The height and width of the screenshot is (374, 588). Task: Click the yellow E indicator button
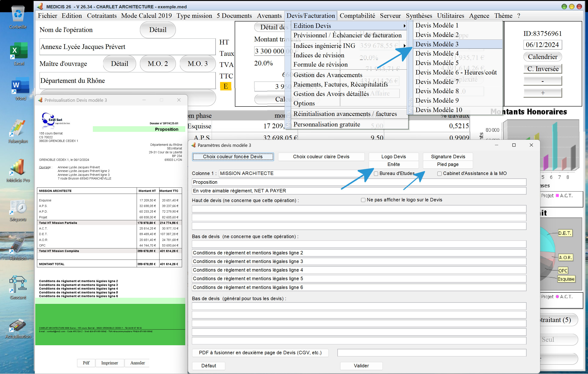[226, 86]
